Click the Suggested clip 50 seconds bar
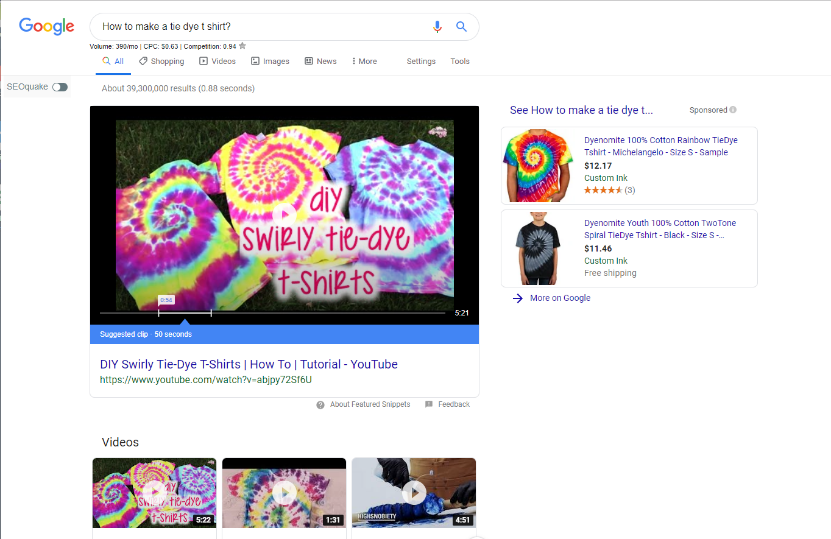Screen dimensions: 831x539 pos(284,334)
